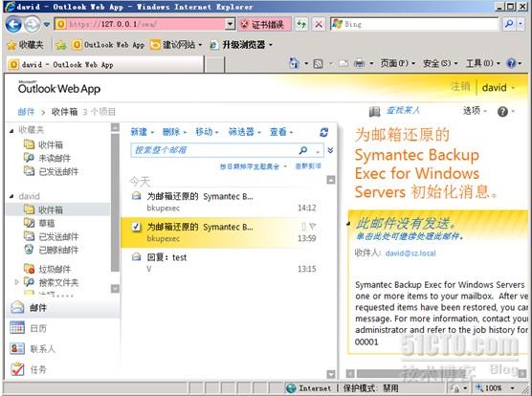
Task: Collapse the david mailbox tree
Action: coord(11,196)
